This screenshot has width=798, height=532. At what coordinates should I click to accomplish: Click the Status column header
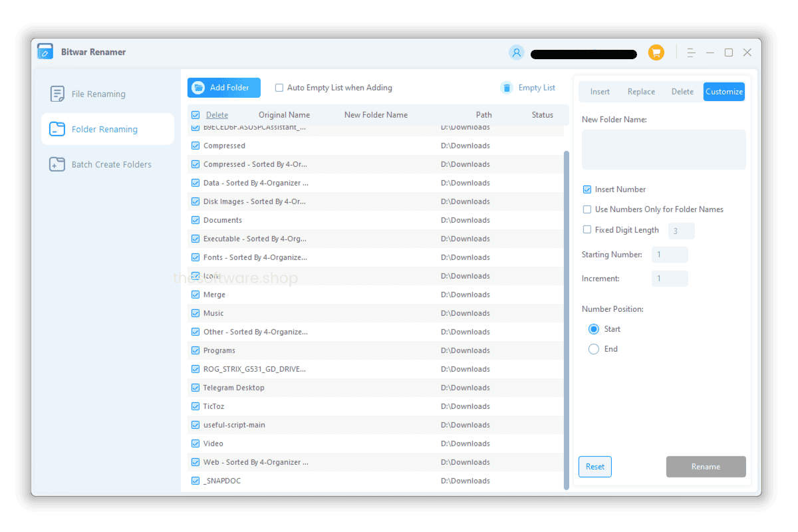(x=543, y=115)
